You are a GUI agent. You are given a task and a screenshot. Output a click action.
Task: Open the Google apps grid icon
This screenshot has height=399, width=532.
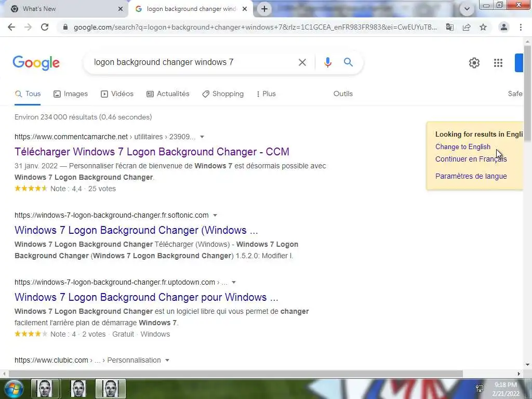498,63
